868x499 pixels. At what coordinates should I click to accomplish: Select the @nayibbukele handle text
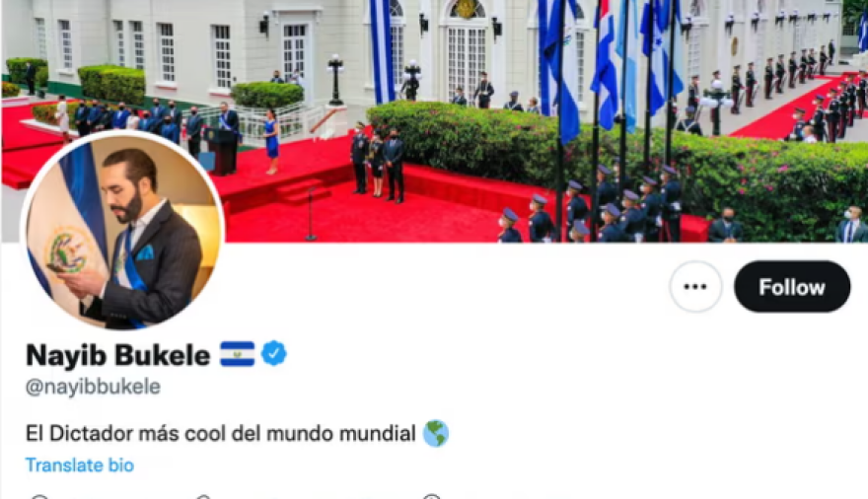tap(93, 387)
